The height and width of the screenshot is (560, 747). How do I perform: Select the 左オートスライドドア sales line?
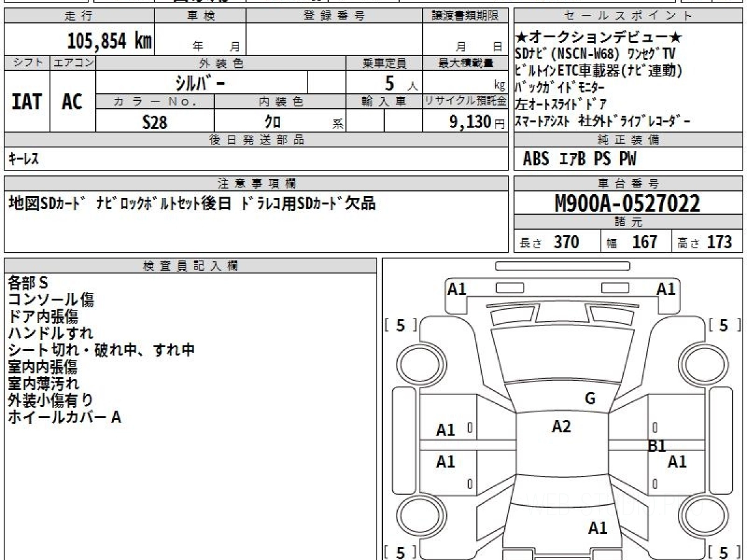[x=561, y=104]
